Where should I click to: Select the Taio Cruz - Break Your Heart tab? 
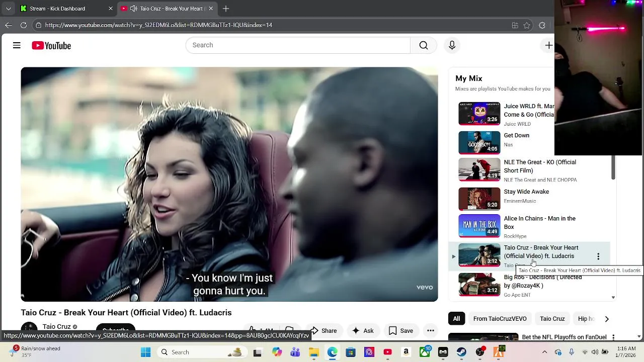[168, 9]
